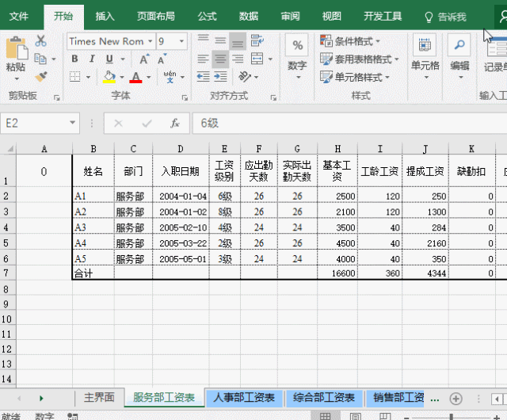Click the Insert Function fx icon
507x420 pixels.
pyautogui.click(x=174, y=124)
